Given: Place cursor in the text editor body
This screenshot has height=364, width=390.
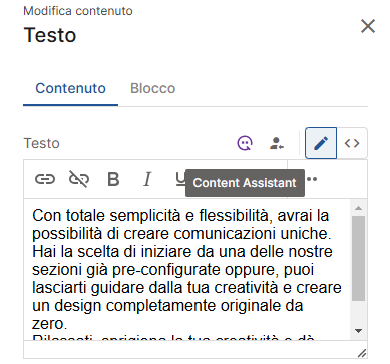Looking at the screenshot, I should click(x=187, y=269).
